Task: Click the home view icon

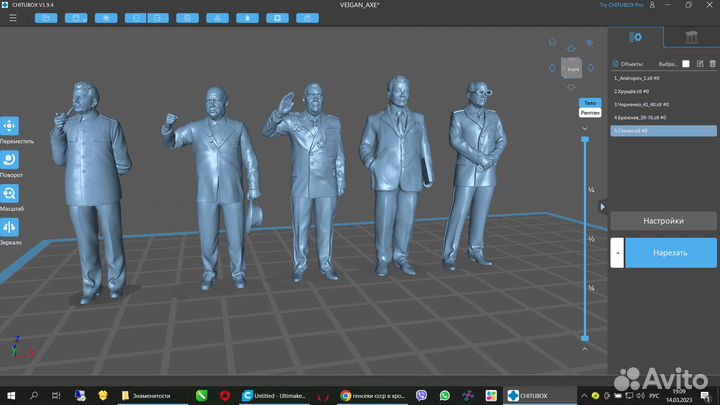Action: pos(554,43)
